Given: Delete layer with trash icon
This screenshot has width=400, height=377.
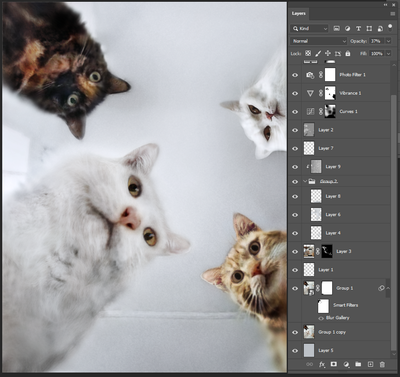Looking at the screenshot, I should (382, 364).
